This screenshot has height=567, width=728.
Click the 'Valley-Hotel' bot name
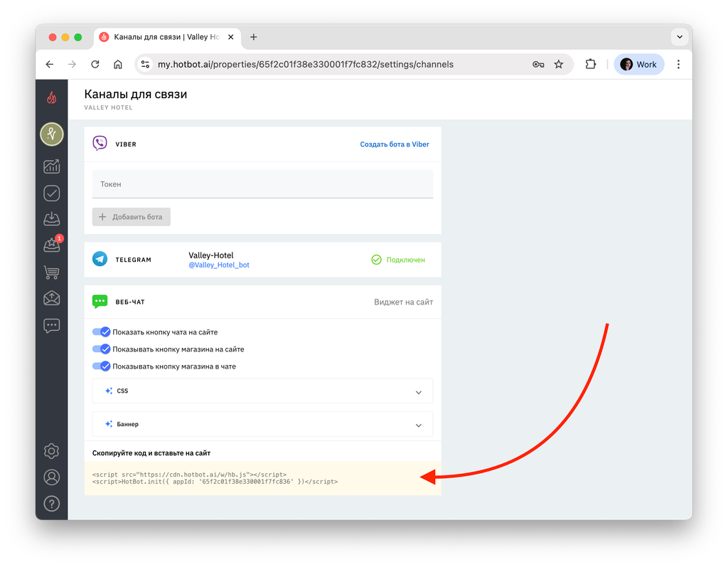click(x=210, y=255)
